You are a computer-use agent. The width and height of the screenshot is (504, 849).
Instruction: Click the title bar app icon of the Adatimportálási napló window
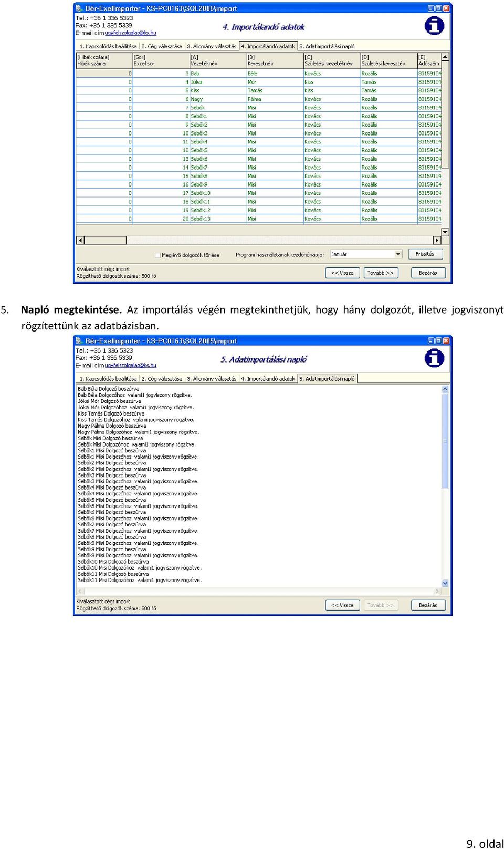pos(79,341)
